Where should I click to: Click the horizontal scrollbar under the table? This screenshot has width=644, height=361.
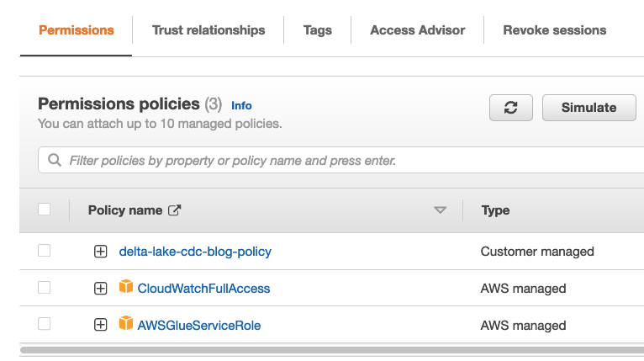pos(328,349)
